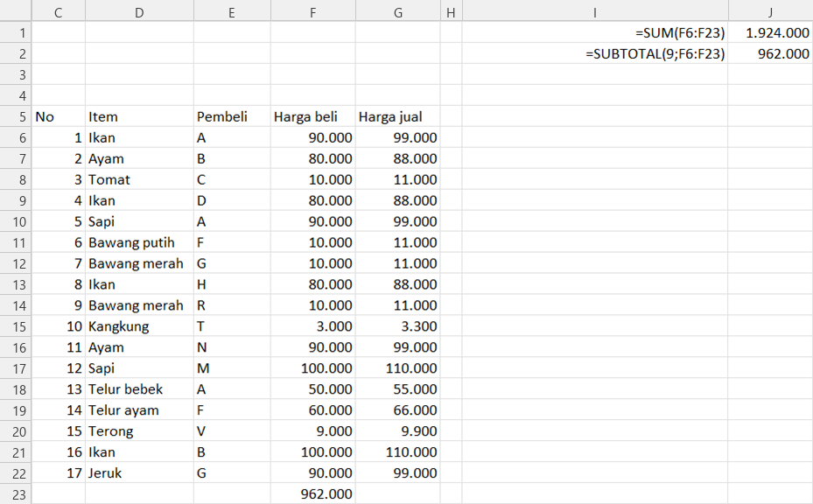Click the "Harga beli" header cell
813x504 pixels.
point(313,116)
